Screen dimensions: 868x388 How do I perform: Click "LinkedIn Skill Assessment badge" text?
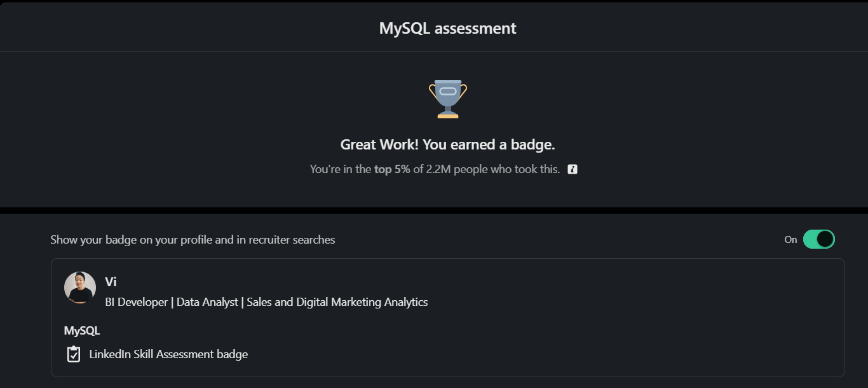click(x=168, y=354)
